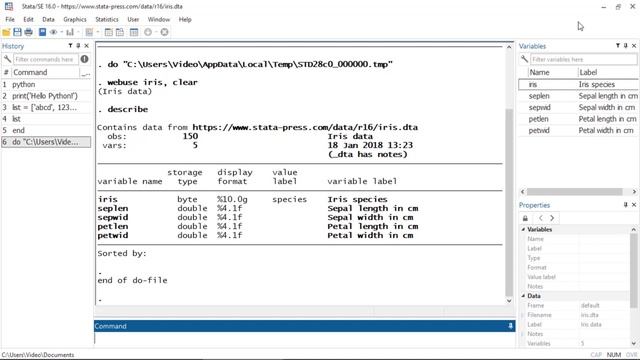
Task: Close the Properties panel
Action: pos(634,205)
